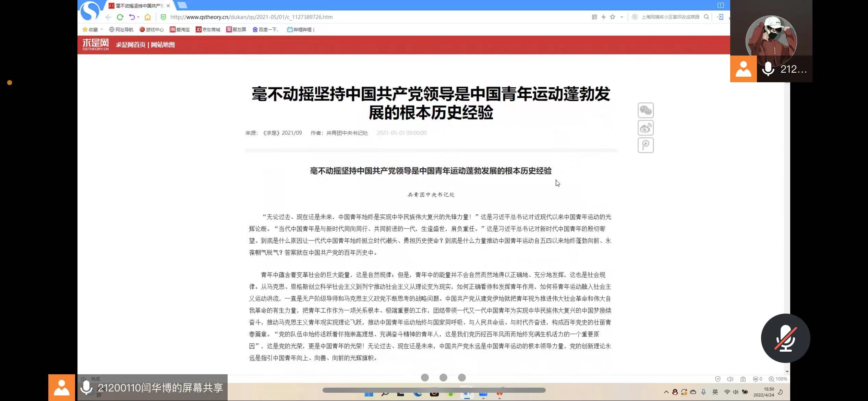Open QQ penguin icon in system tray

click(675, 392)
